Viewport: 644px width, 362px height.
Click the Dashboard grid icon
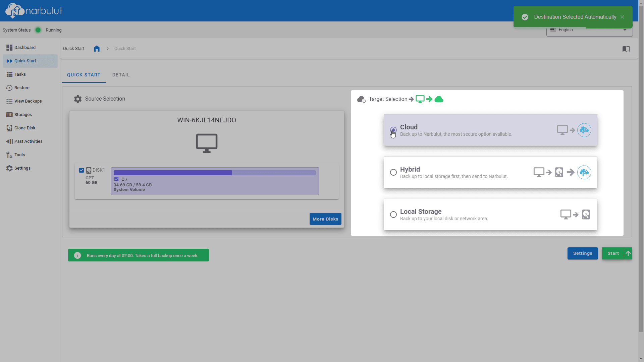click(x=9, y=48)
